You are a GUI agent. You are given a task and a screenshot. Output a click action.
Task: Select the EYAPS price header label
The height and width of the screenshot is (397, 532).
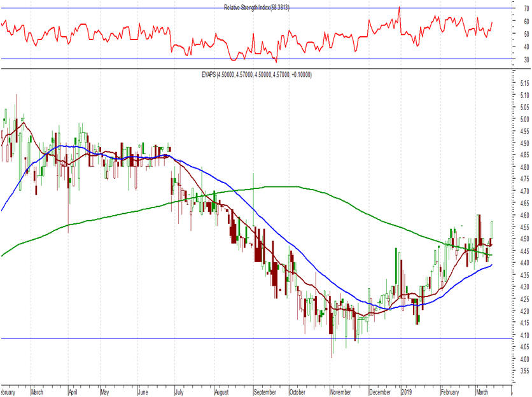point(256,74)
